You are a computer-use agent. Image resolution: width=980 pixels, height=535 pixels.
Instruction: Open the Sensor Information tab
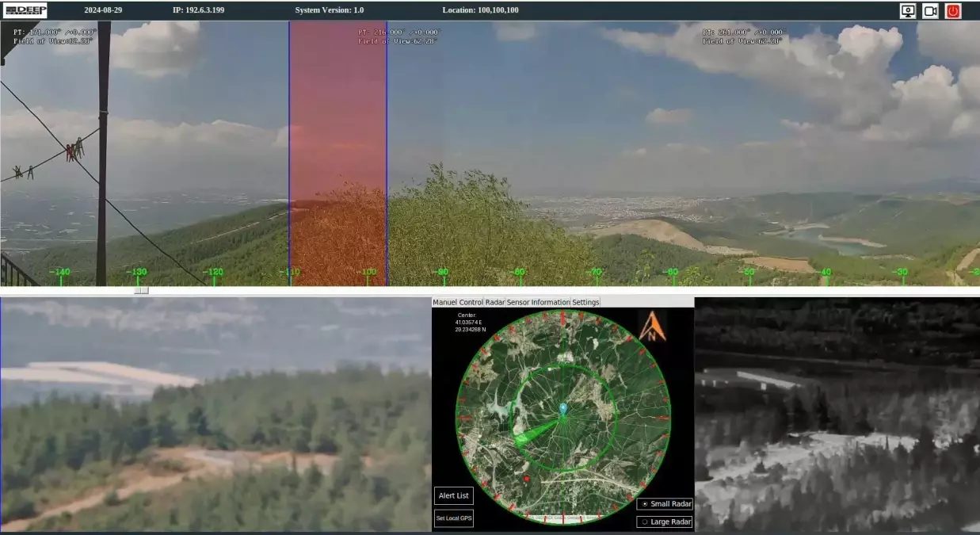538,302
